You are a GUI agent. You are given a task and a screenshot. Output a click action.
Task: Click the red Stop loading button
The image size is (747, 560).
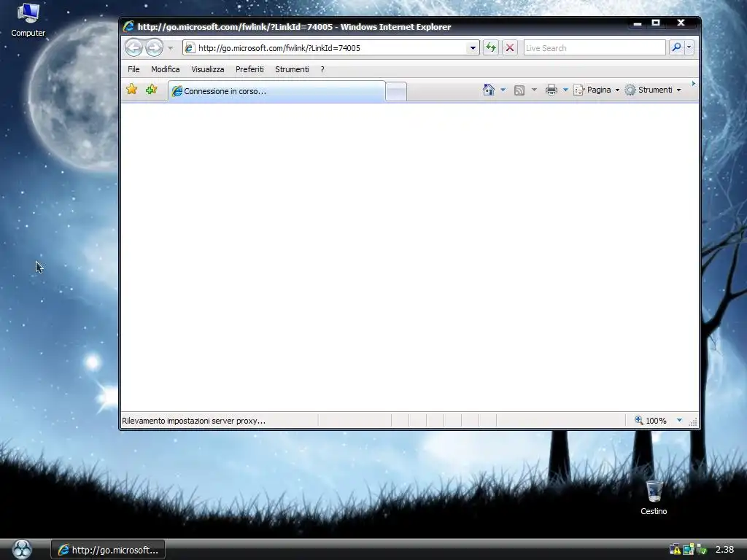(x=510, y=47)
